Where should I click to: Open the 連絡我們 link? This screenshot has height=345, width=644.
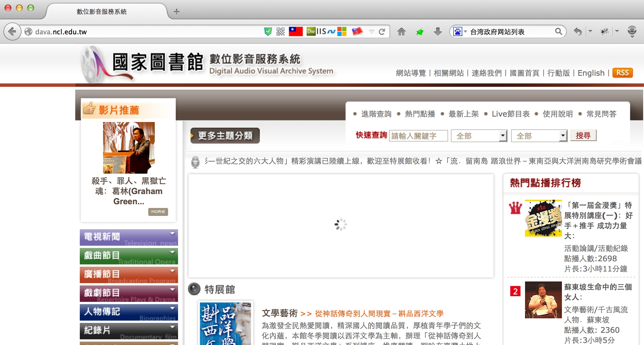click(x=487, y=73)
